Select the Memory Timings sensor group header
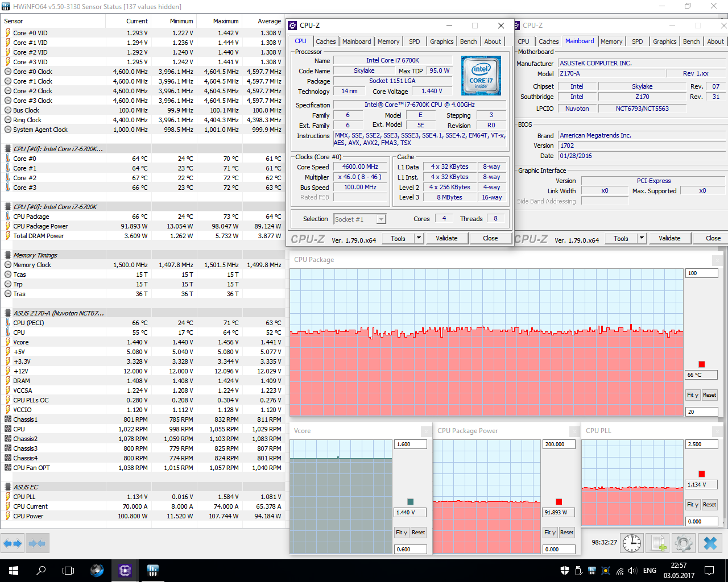 [142, 255]
